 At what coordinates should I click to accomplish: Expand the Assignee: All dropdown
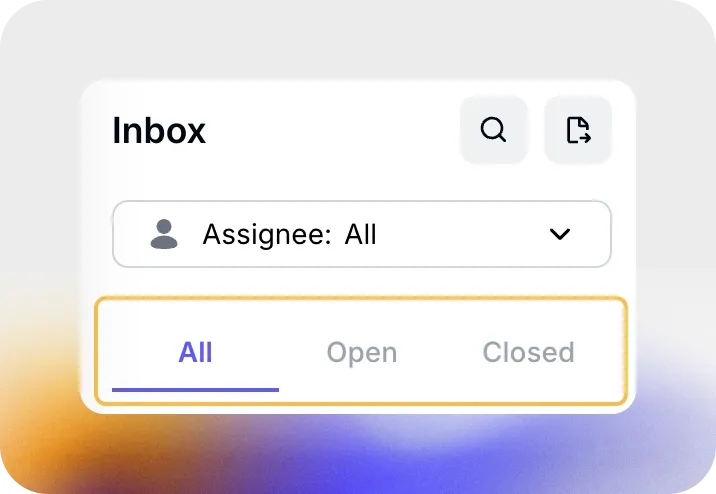tap(362, 234)
